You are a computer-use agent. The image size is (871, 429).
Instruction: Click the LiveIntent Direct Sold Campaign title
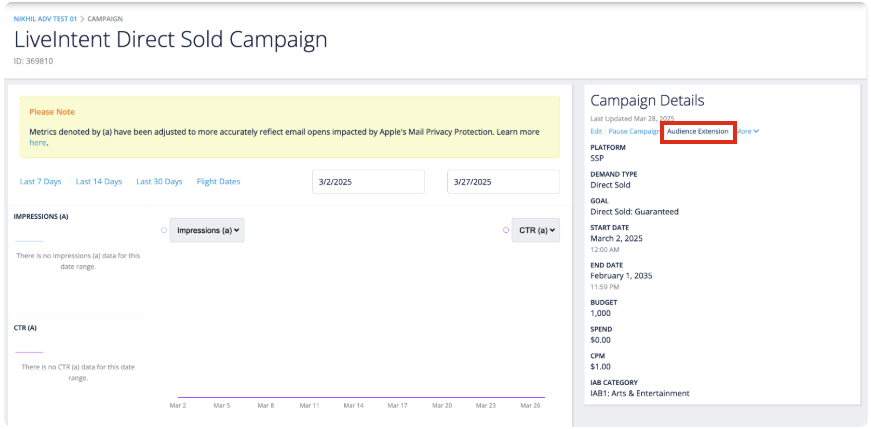click(170, 40)
